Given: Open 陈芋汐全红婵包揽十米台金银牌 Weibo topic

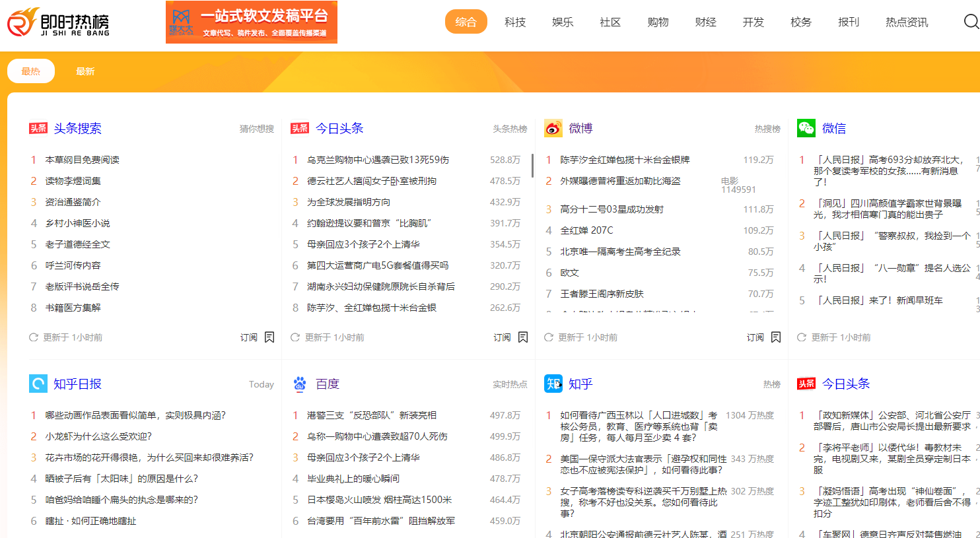Looking at the screenshot, I should pos(625,160).
